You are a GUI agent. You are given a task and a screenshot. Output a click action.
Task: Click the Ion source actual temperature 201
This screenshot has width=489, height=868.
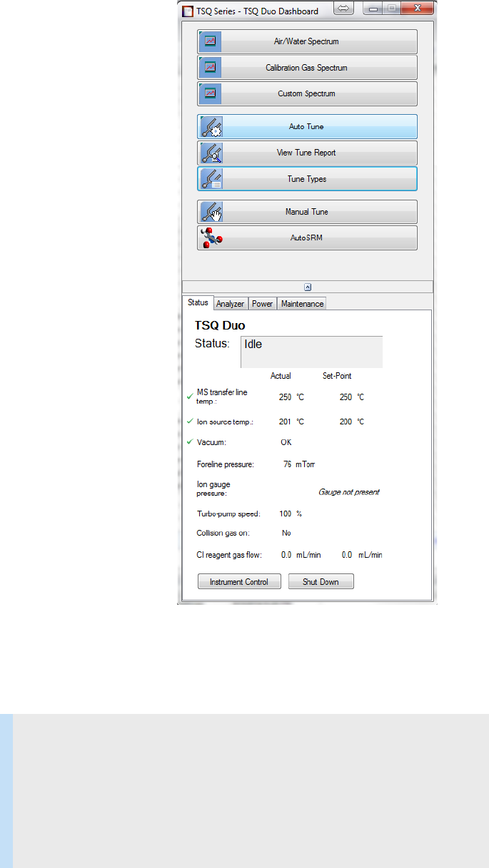(x=285, y=422)
